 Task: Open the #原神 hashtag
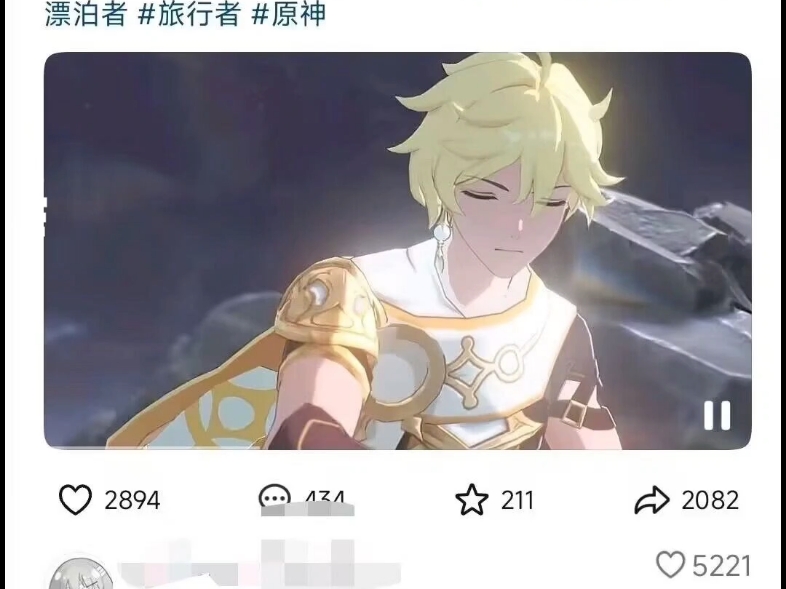point(289,14)
